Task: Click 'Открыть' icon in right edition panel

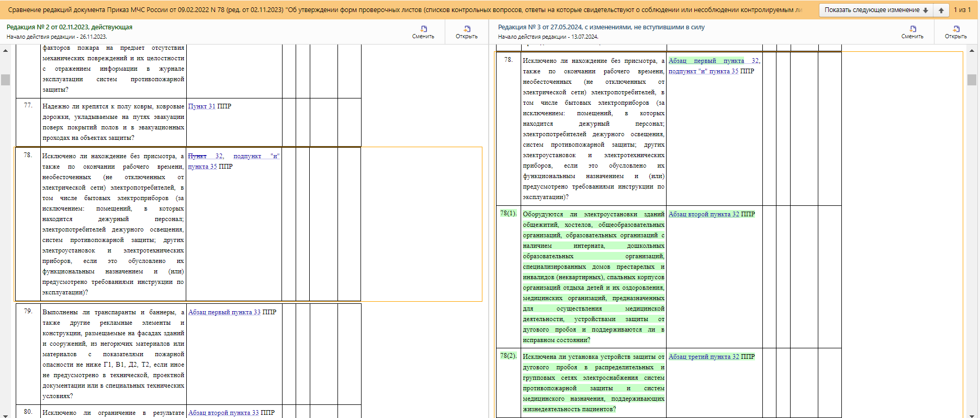Action: click(x=956, y=32)
